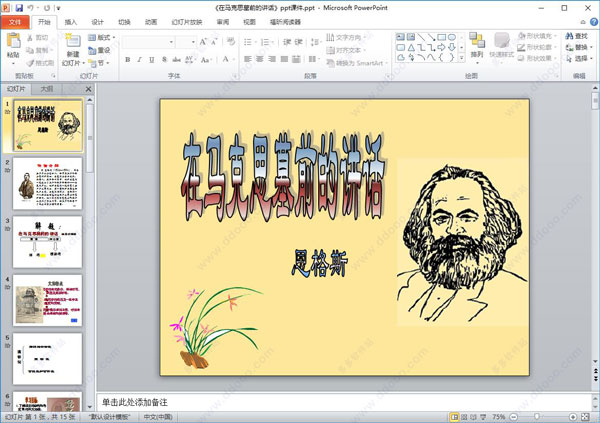The height and width of the screenshot is (423, 600).
Task: Switch to the Insert ribbon tab
Action: [x=70, y=22]
